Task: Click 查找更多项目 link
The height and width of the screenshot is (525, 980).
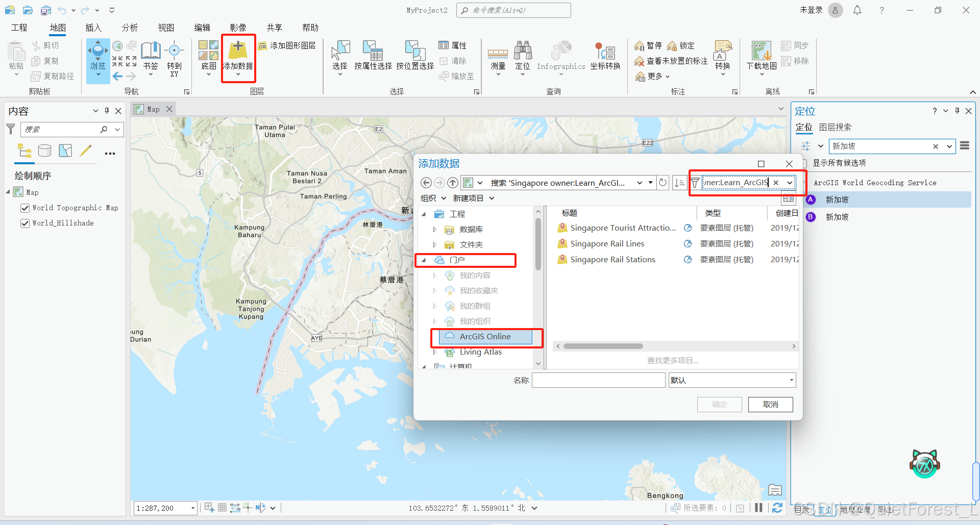Action: point(673,360)
